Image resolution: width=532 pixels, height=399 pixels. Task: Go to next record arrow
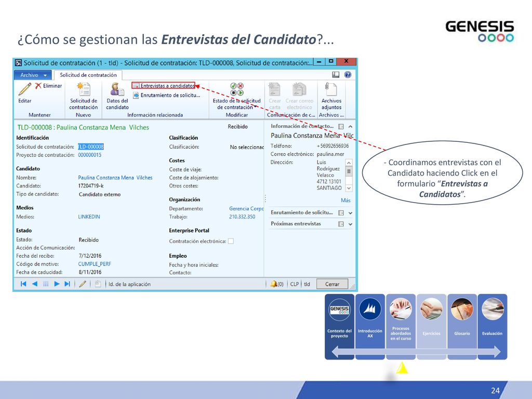(57, 284)
